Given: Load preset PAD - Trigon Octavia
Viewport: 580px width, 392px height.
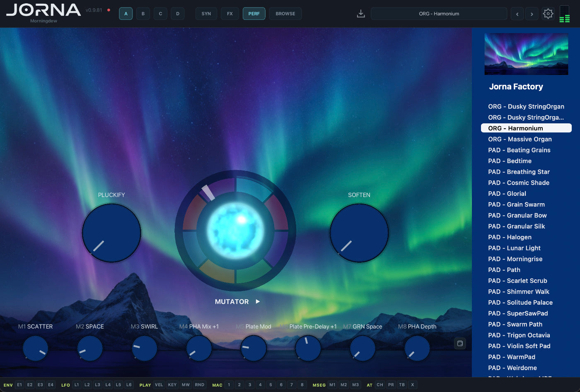Looking at the screenshot, I should (526, 335).
